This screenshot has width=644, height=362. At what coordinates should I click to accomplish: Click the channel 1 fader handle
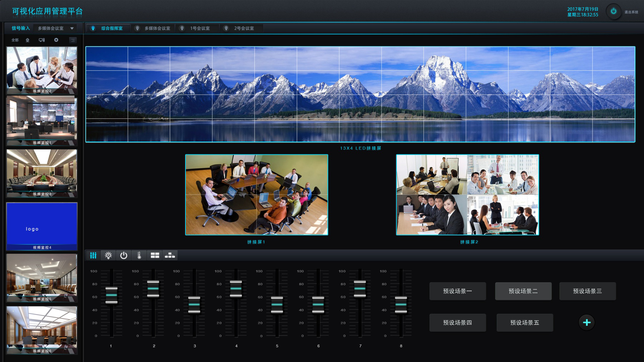(112, 295)
